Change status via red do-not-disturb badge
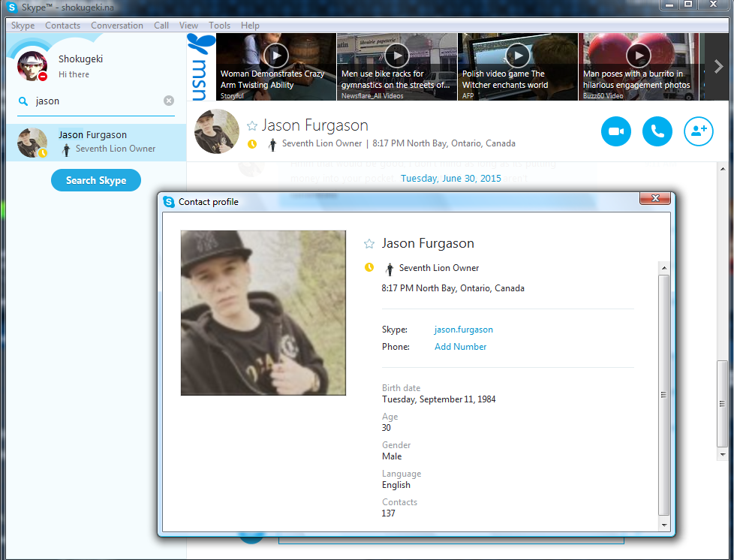The image size is (734, 560). (43, 77)
